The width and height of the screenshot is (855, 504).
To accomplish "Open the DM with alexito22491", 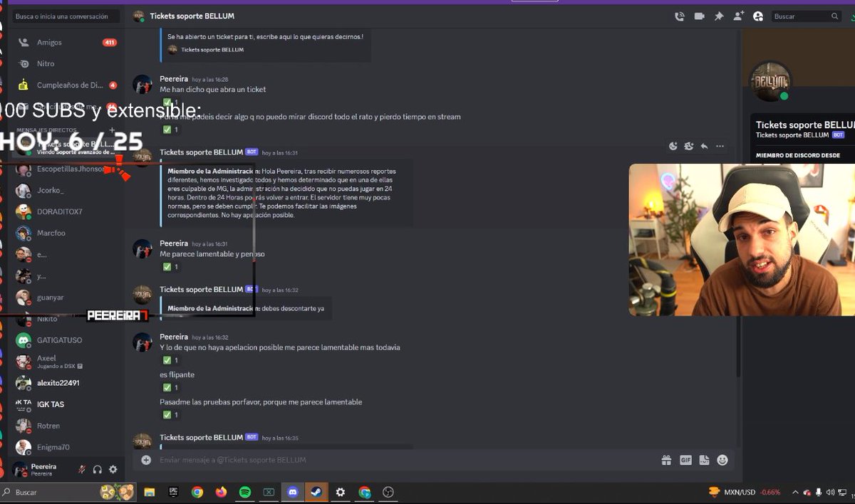I will (x=66, y=383).
